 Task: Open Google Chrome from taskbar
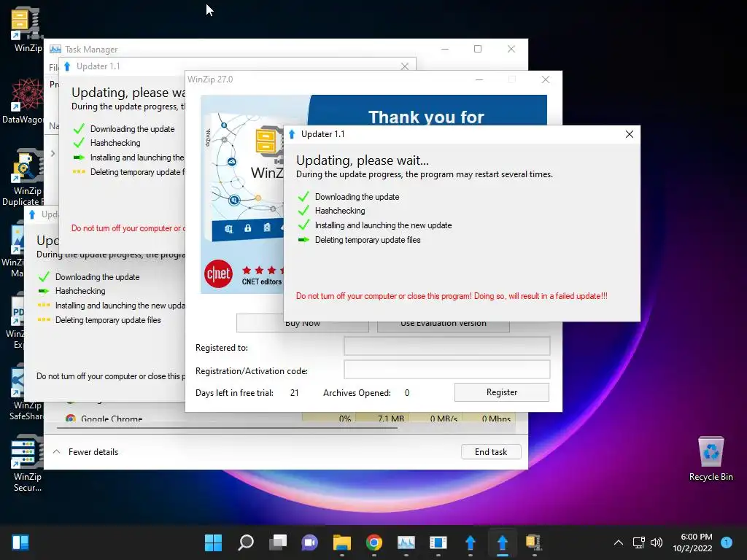[374, 542]
